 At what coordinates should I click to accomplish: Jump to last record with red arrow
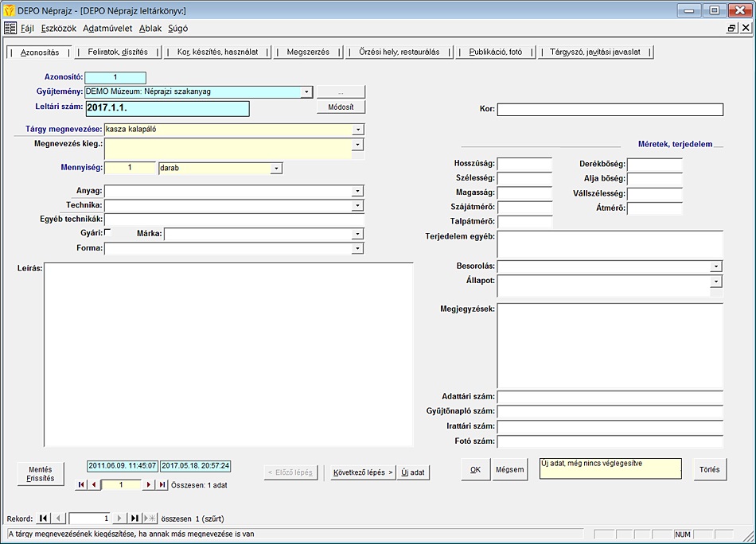coord(162,485)
